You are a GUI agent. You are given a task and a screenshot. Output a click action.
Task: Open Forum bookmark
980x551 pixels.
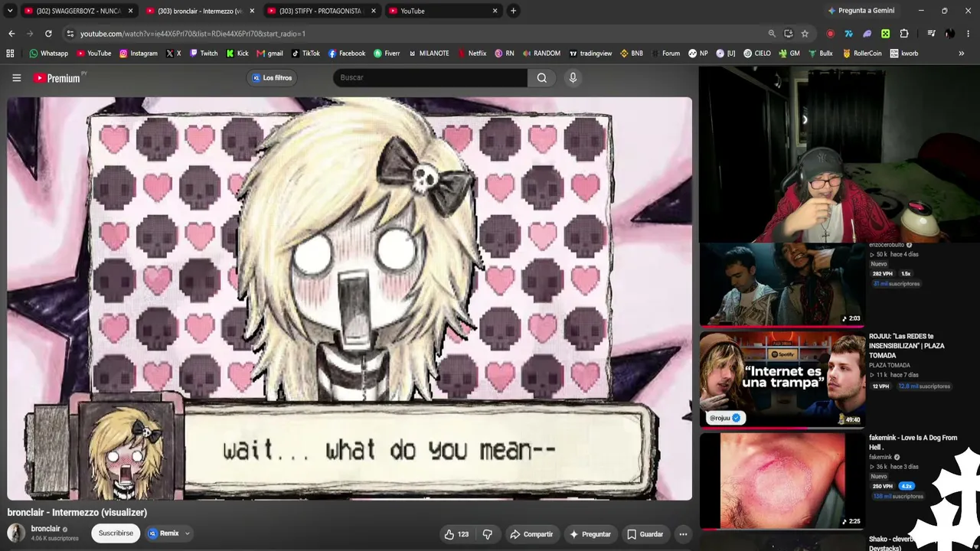pos(665,54)
